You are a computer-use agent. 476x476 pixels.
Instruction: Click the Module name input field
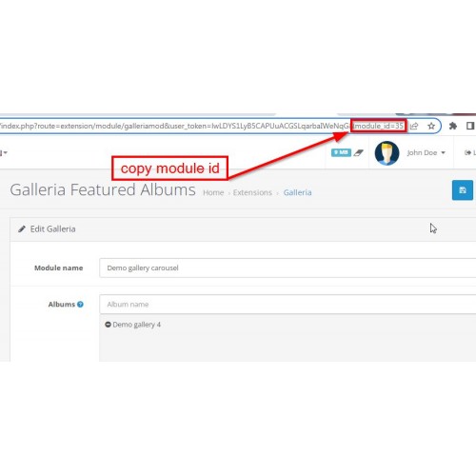pyautogui.click(x=288, y=268)
